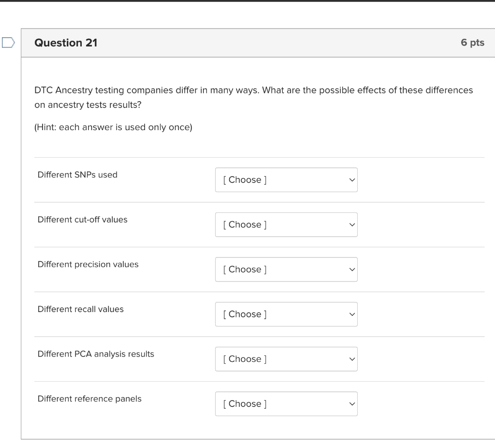Screen dimensions: 495x448
Task: Open the Different SNPs used dropdown
Action: point(286,180)
